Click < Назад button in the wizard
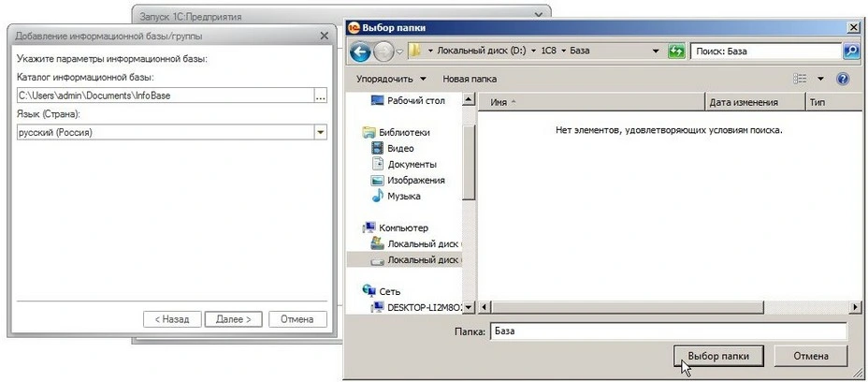The height and width of the screenshot is (382, 868). coord(171,318)
